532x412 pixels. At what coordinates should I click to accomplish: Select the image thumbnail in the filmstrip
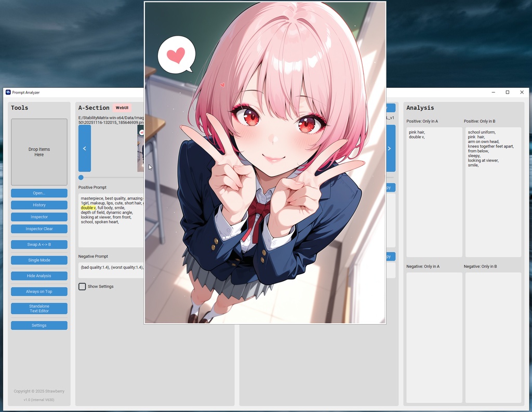pyautogui.click(x=141, y=148)
